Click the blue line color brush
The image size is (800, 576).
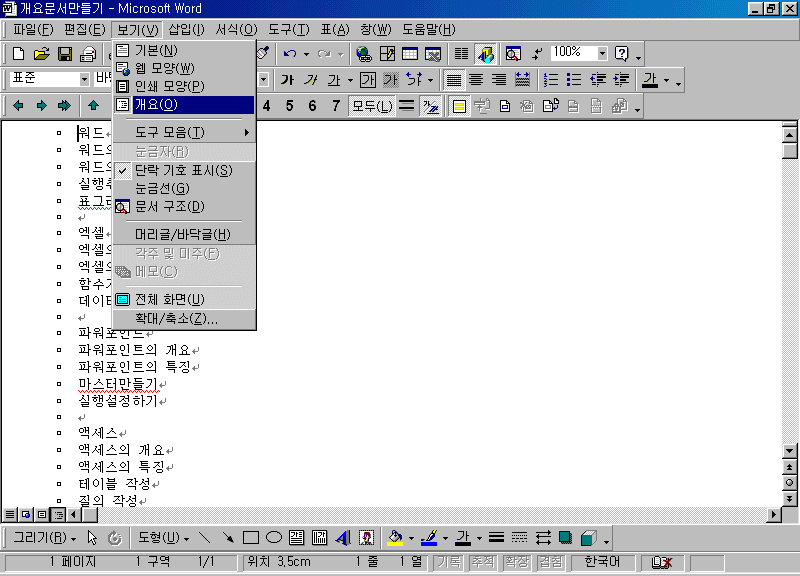pos(430,537)
